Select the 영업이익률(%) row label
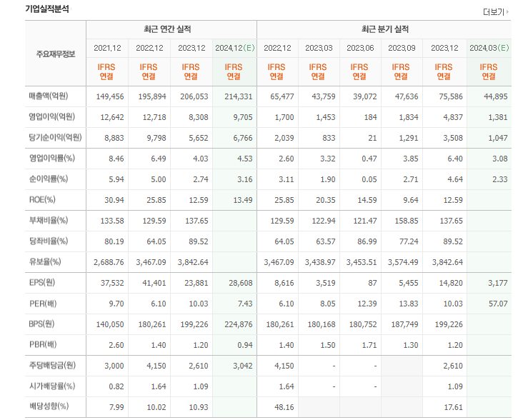 click(52, 158)
